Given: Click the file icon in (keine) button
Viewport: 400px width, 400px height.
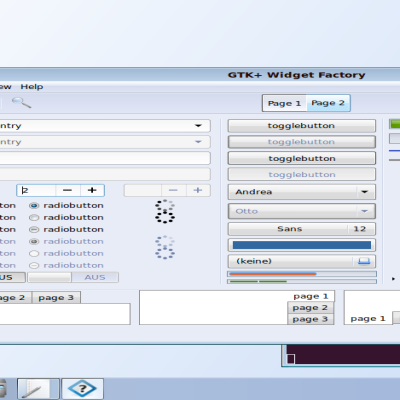Looking at the screenshot, I should (x=364, y=261).
